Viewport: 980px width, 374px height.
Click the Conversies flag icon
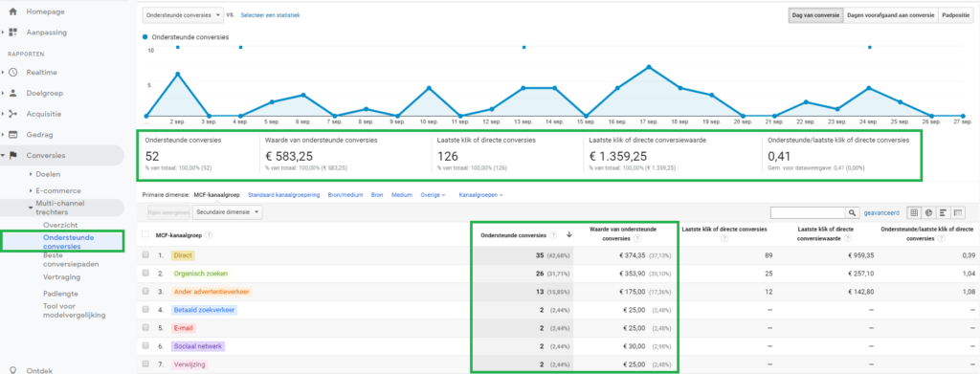pos(12,155)
